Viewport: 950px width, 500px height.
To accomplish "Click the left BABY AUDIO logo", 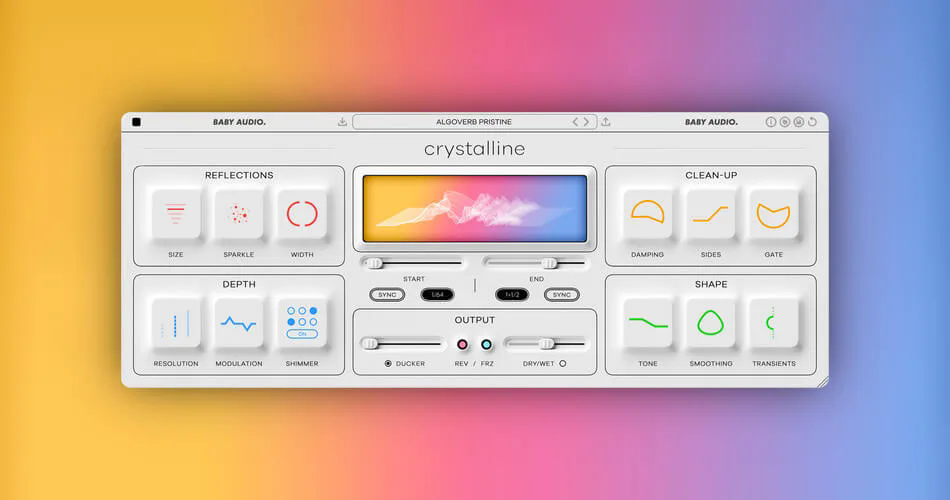I will [x=239, y=122].
